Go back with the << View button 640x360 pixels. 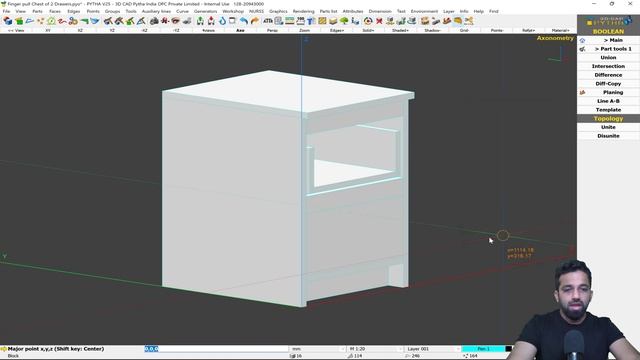click(x=16, y=31)
